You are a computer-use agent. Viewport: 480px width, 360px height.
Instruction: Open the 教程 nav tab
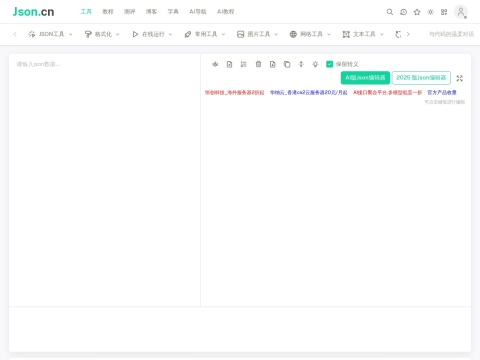tap(108, 12)
